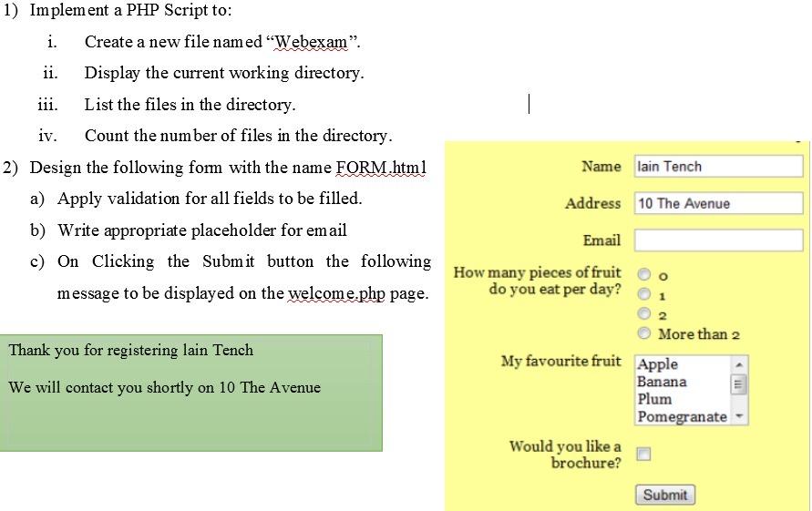The height and width of the screenshot is (511, 812).
Task: Click 'Write appropriate placeholder for email' line
Action: [202, 230]
